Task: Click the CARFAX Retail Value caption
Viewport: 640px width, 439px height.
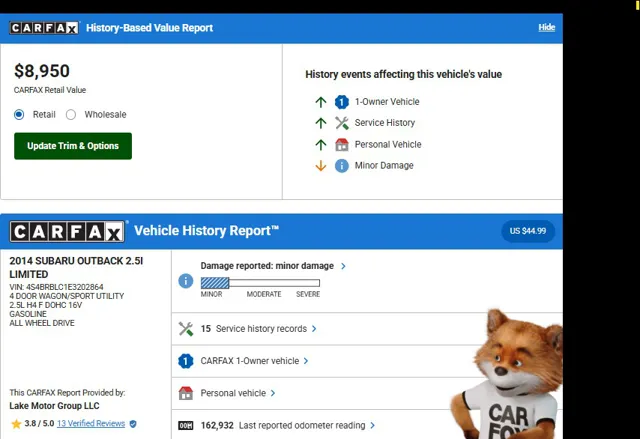Action: pyautogui.click(x=50, y=90)
